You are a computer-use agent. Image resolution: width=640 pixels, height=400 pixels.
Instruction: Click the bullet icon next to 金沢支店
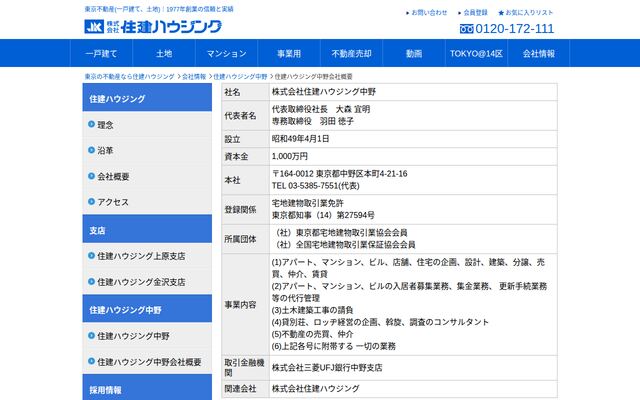pyautogui.click(x=91, y=281)
